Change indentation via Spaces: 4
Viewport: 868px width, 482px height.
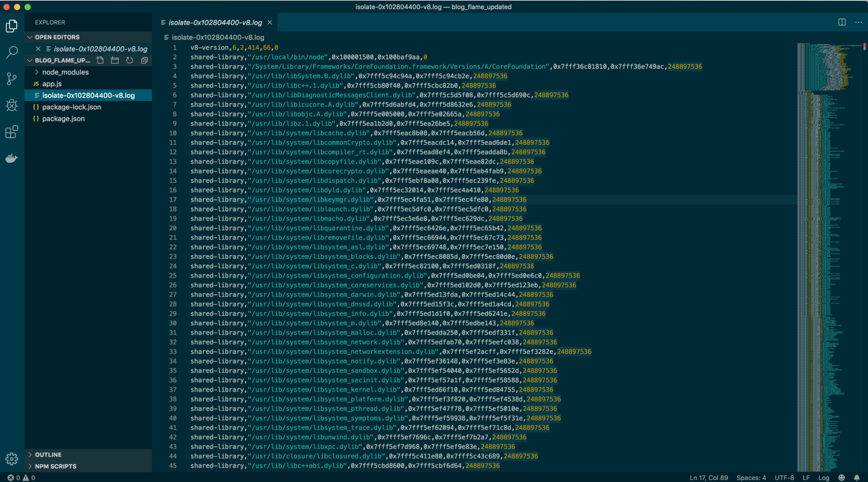pos(751,478)
